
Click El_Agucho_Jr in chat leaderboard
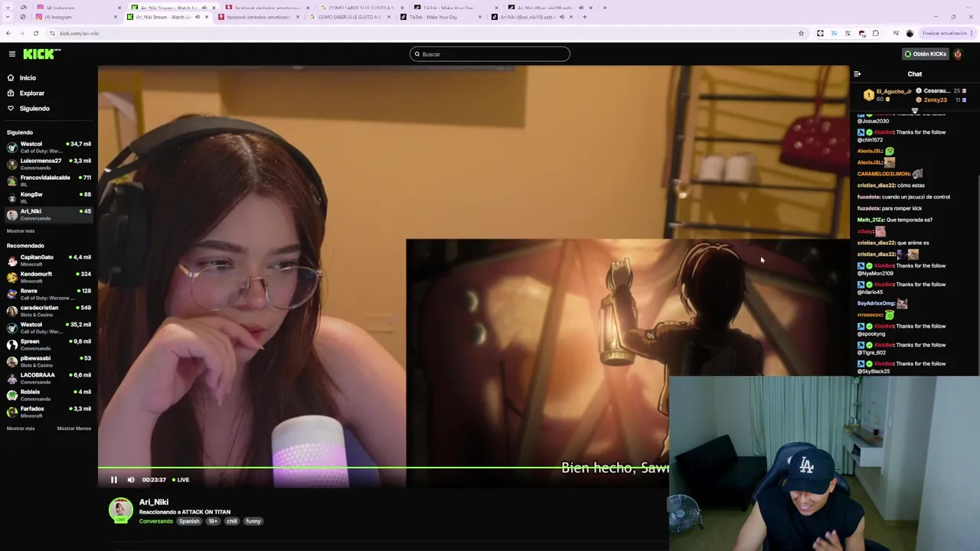[x=893, y=91]
